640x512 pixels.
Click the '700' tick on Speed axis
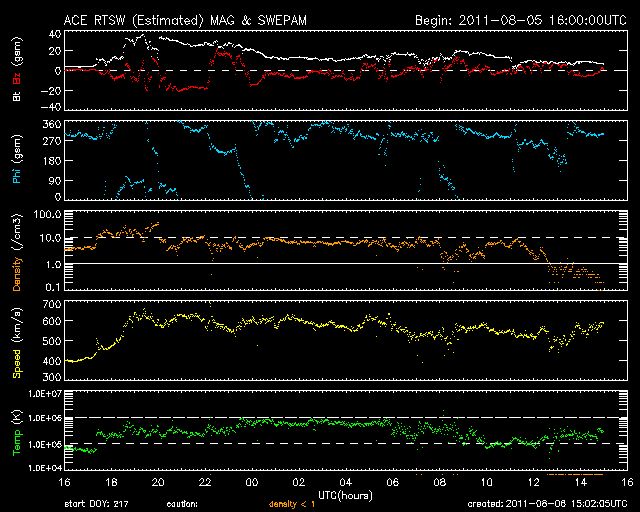(52, 304)
